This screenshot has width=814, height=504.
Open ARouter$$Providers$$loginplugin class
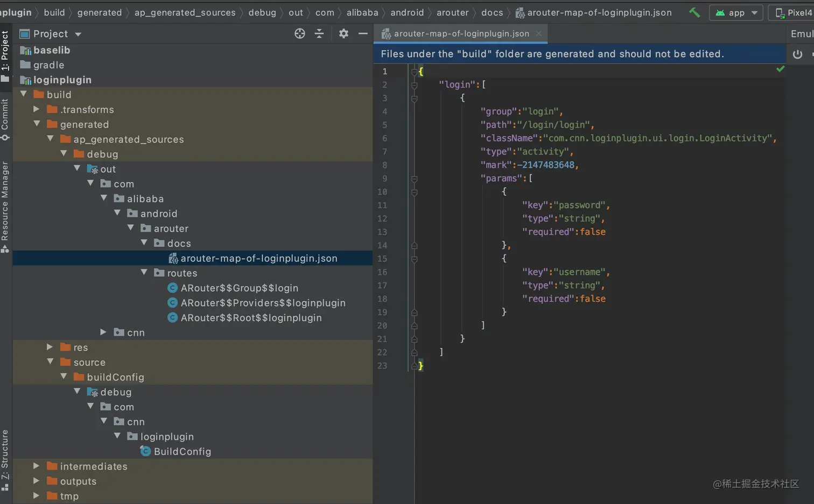pyautogui.click(x=263, y=303)
